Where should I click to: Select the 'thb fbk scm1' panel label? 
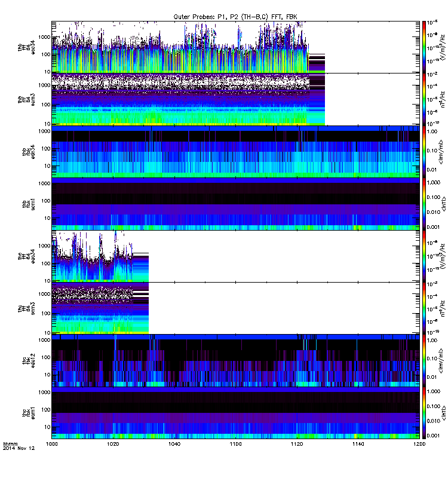click(29, 204)
